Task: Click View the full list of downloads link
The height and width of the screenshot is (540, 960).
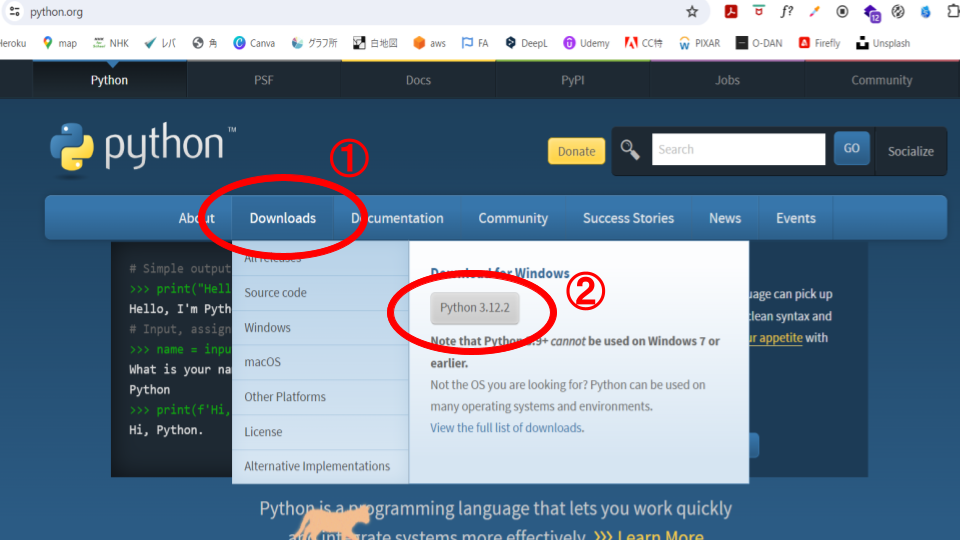Action: (x=507, y=427)
